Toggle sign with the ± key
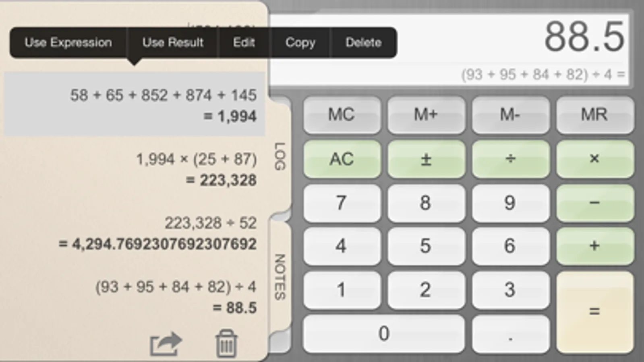The image size is (644, 362). [x=426, y=159]
